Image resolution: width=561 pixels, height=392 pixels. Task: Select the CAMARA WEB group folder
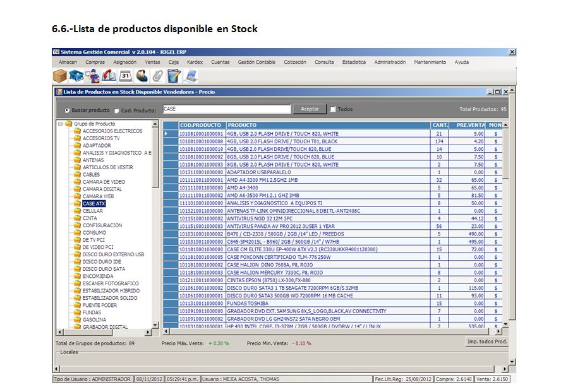click(98, 196)
